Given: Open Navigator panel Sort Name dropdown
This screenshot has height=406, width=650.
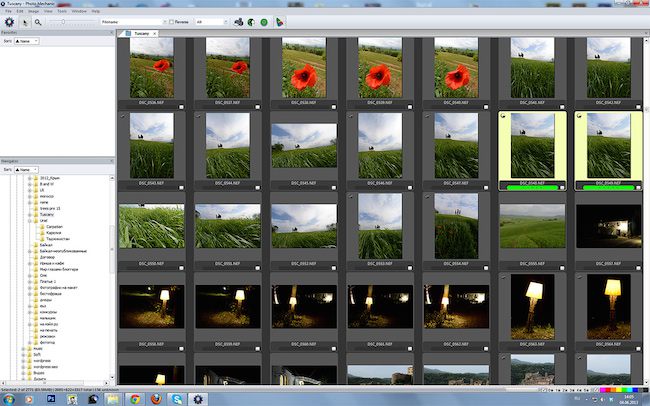Looking at the screenshot, I should (x=27, y=170).
